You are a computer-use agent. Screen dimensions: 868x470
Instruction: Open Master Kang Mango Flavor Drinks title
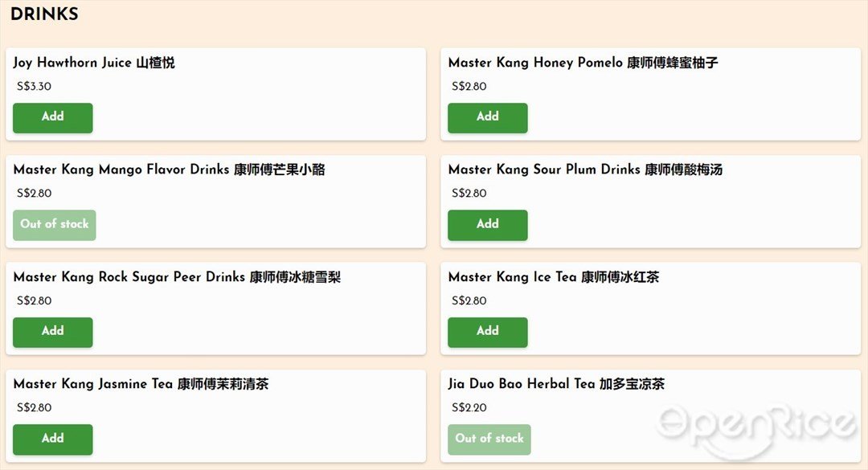(169, 170)
